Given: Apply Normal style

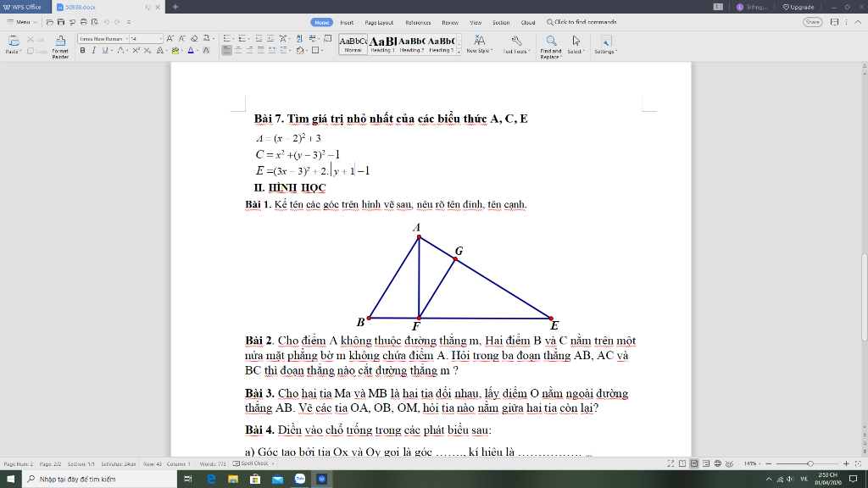Looking at the screenshot, I should [x=353, y=44].
